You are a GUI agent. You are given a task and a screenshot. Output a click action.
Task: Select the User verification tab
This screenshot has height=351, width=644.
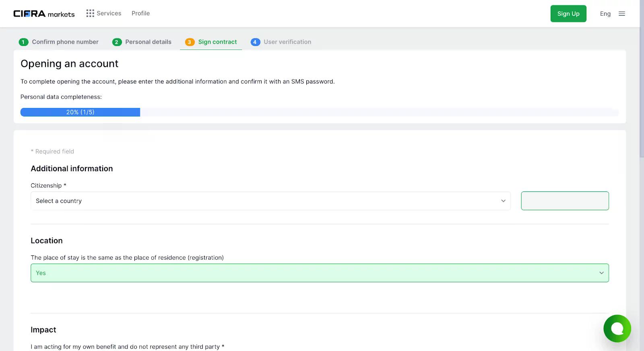coord(287,42)
